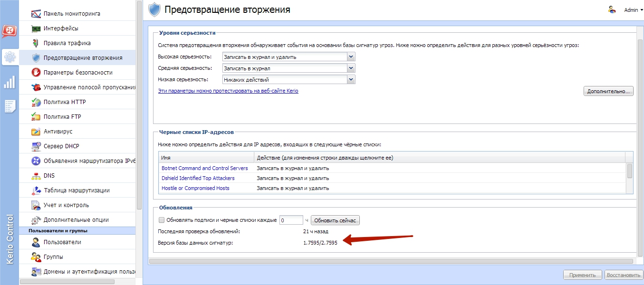This screenshot has height=285, width=644.
Task: Enable the Обновлять подписи и черные списки checkbox
Action: (x=162, y=220)
